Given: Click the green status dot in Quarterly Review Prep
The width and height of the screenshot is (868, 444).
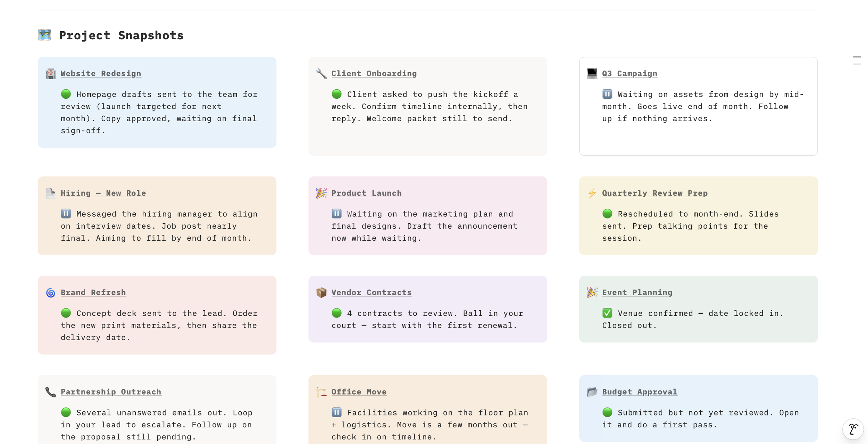Looking at the screenshot, I should click(607, 214).
